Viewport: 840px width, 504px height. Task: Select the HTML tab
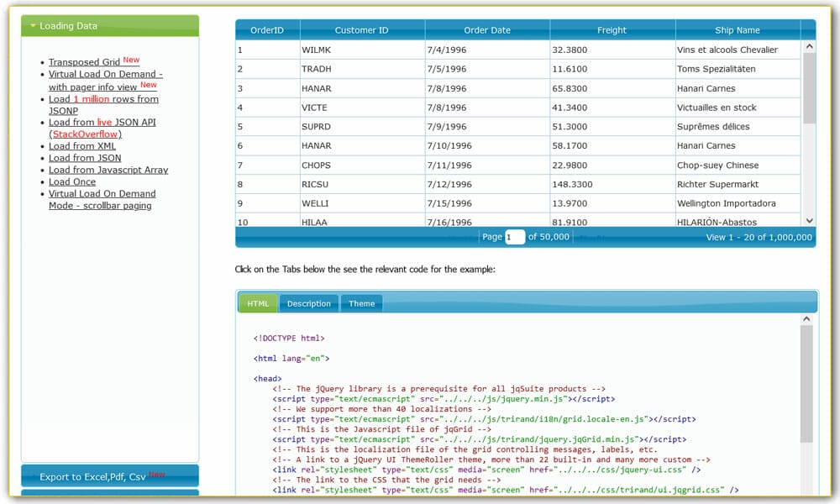point(258,303)
